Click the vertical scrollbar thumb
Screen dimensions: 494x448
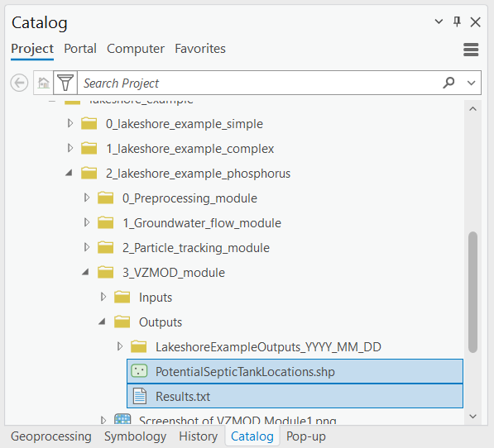[472, 293]
